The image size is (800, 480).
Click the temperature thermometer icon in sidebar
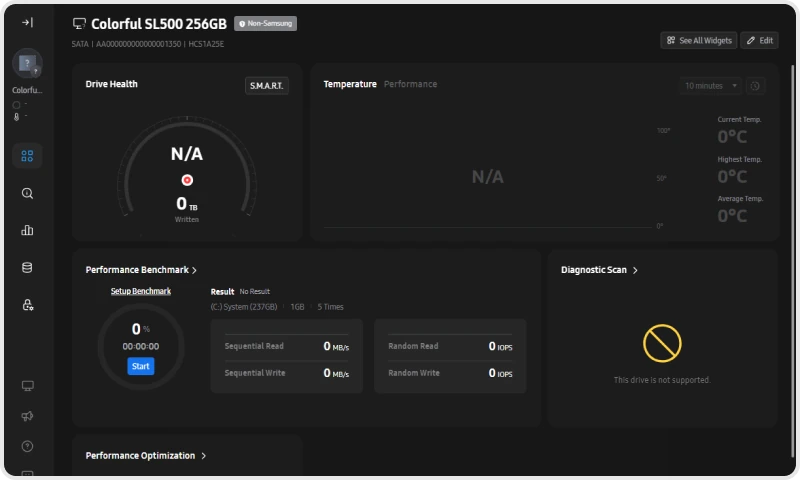coord(17,117)
